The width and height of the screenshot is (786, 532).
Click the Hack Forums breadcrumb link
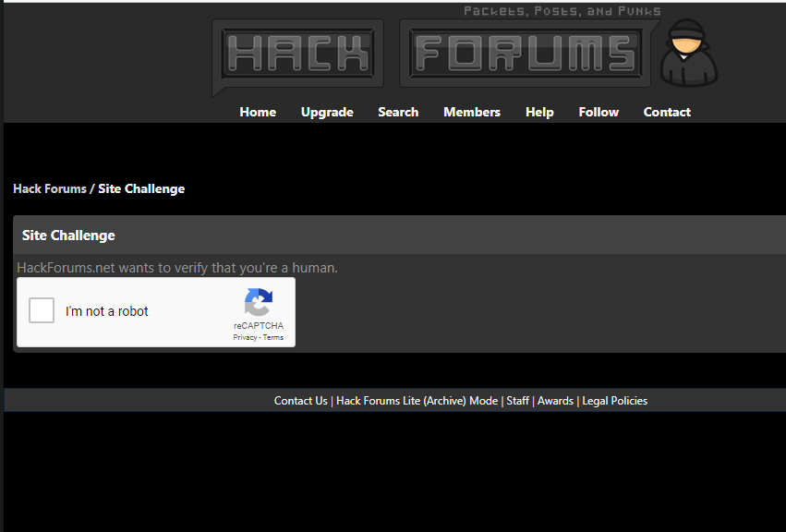(x=50, y=188)
